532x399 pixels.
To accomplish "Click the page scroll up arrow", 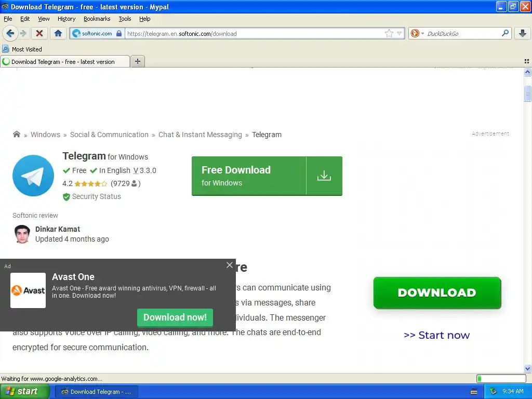I will 527,72.
